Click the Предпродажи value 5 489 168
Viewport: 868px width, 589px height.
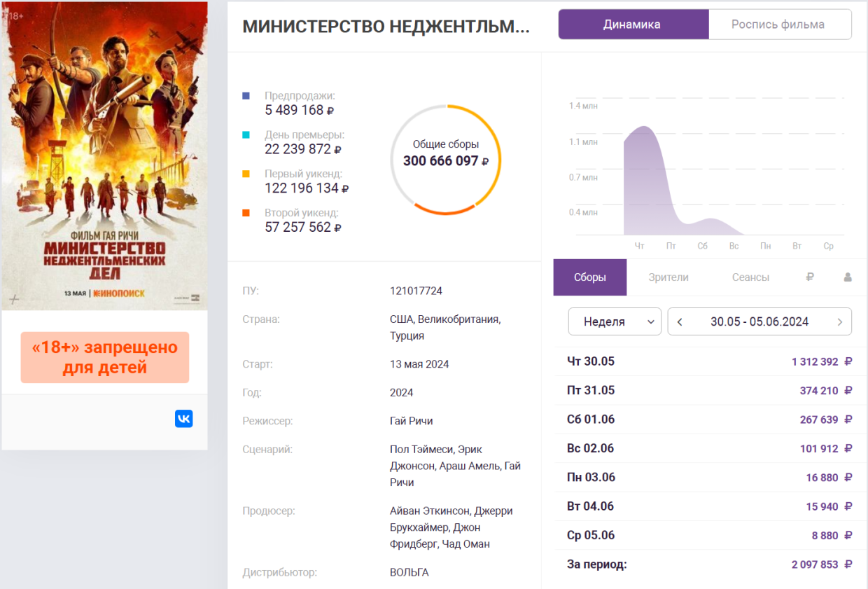pos(300,110)
